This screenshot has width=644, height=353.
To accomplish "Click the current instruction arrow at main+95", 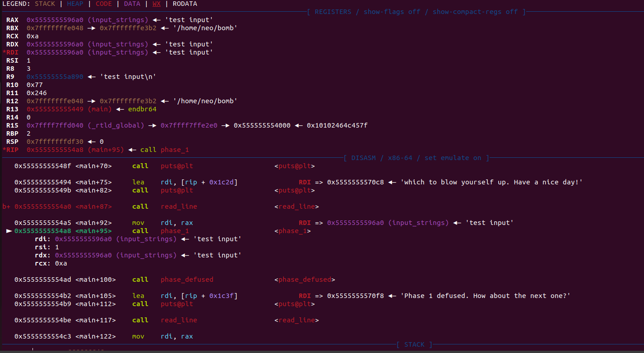I will tap(9, 231).
